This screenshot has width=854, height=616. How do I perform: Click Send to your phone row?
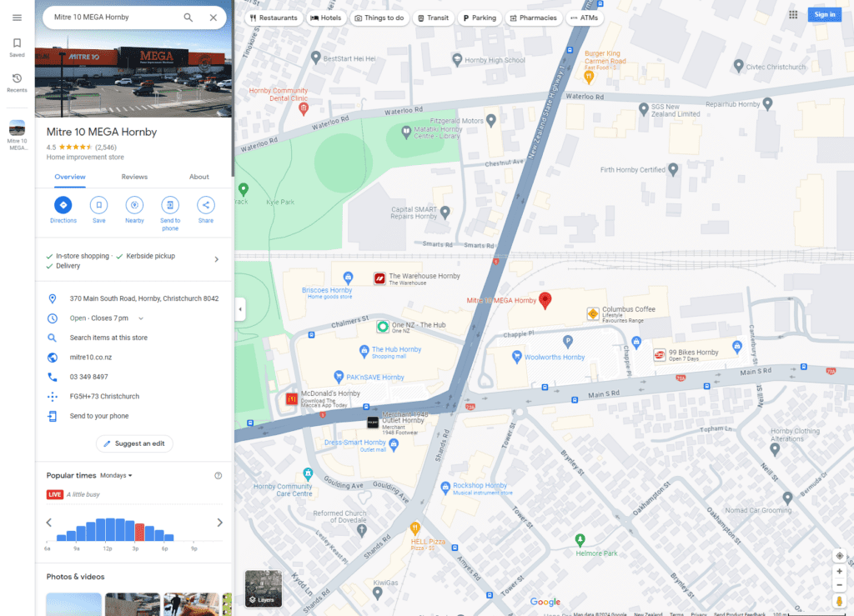tap(134, 416)
